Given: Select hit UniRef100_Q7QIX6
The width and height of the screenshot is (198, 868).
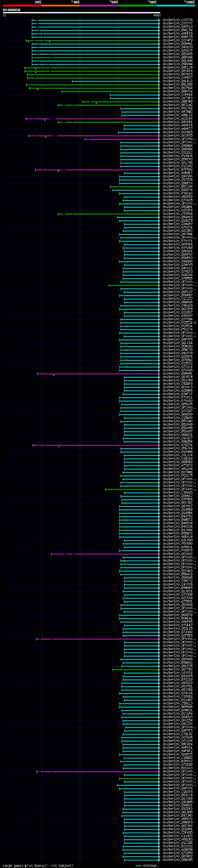Looking at the screenshot, I should 177,693.
